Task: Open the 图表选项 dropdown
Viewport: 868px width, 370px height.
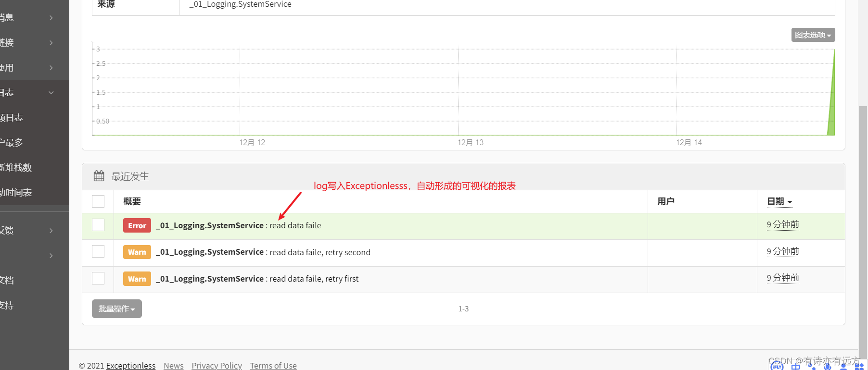Action: pyautogui.click(x=813, y=35)
